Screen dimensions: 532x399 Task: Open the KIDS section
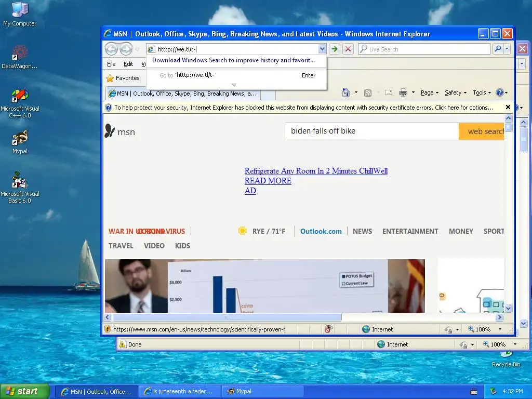tap(182, 246)
